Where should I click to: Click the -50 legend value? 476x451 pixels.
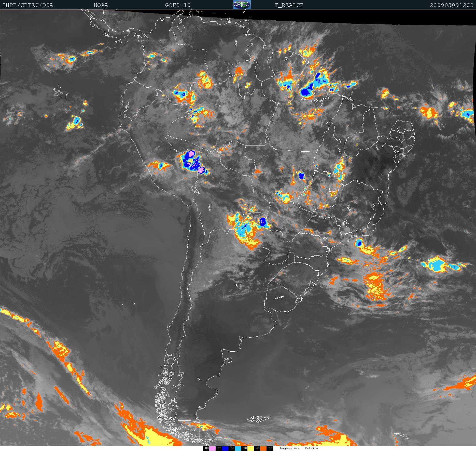coord(244,448)
